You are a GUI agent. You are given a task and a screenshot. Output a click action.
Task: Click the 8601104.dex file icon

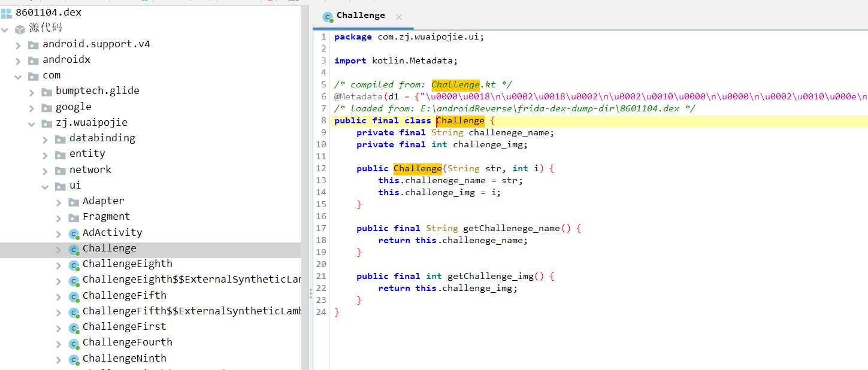6,13
